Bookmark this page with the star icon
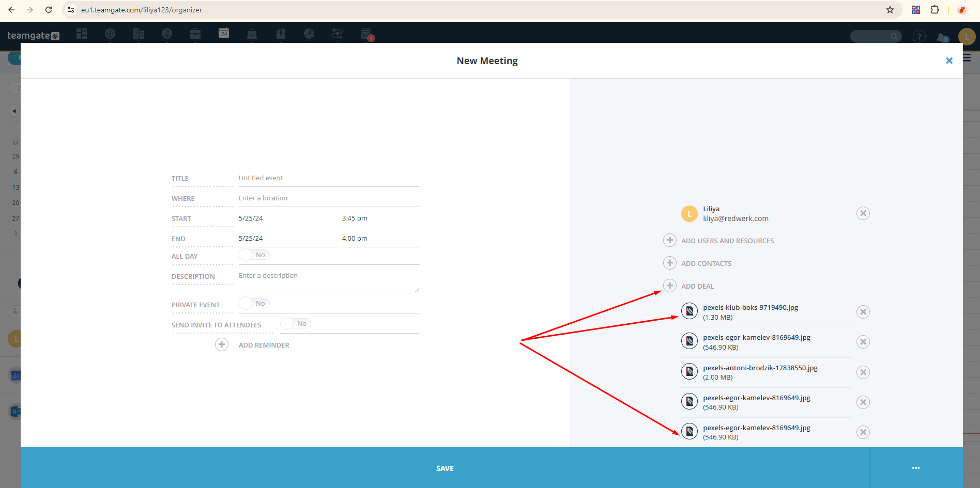Image resolution: width=980 pixels, height=488 pixels. point(890,10)
